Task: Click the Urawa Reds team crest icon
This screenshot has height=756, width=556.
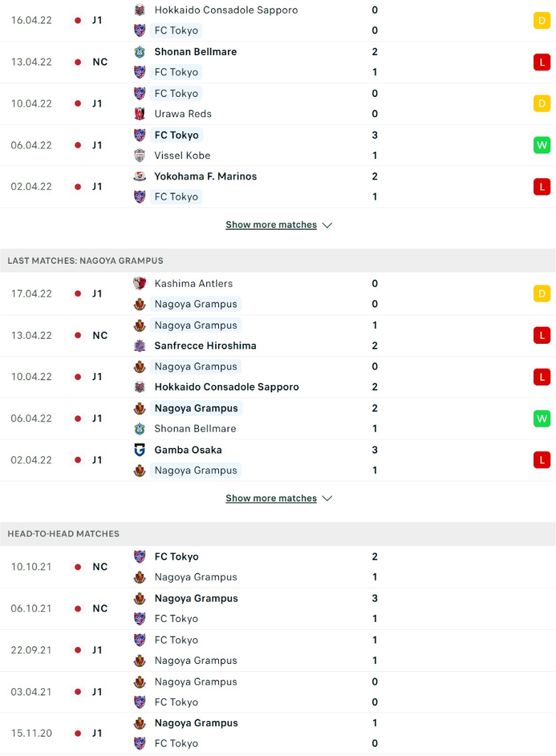Action: click(x=140, y=114)
